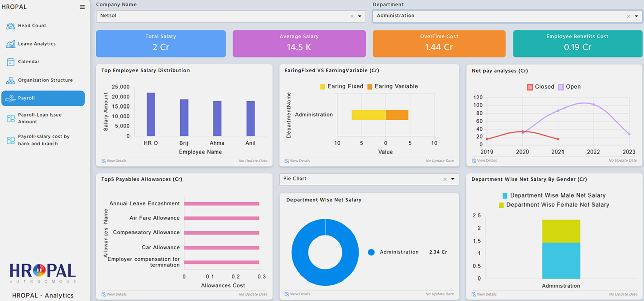This screenshot has width=644, height=301.
Task: Click the Car Allowance bar
Action: pyautogui.click(x=222, y=248)
